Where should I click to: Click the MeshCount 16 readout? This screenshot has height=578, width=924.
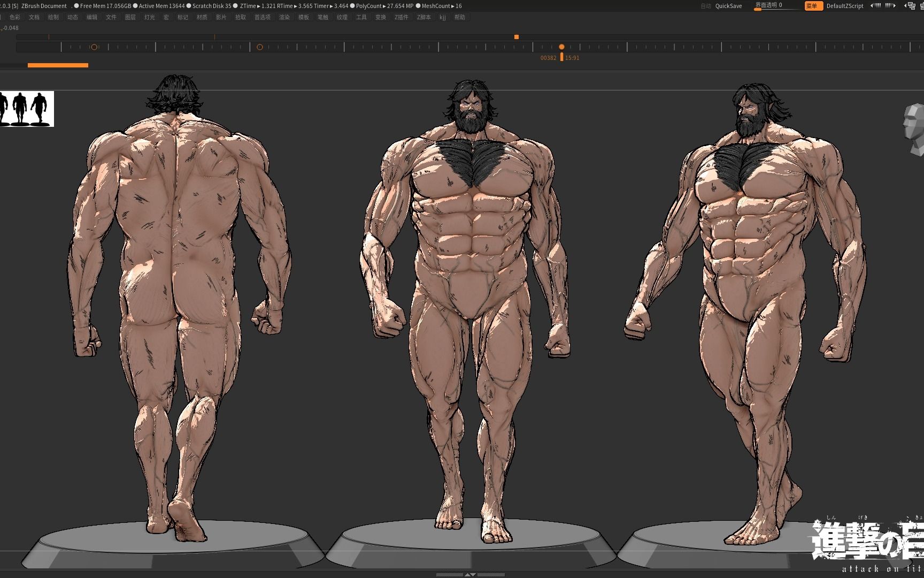(x=442, y=6)
